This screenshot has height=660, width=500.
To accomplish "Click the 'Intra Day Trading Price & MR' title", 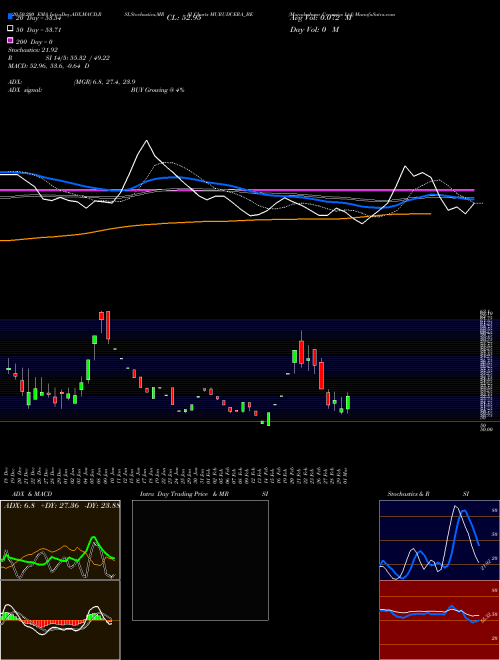I will (x=184, y=494).
